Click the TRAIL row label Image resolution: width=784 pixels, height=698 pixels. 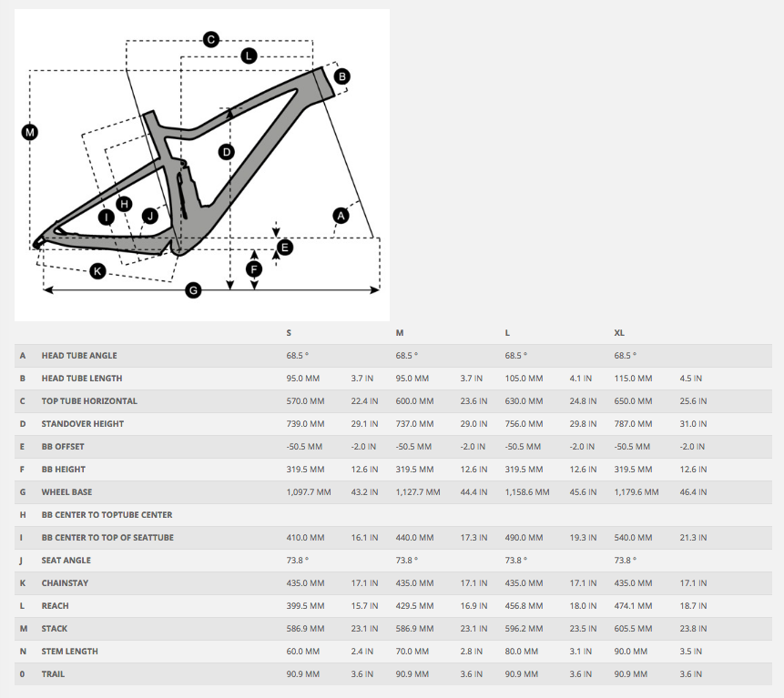tap(53, 674)
